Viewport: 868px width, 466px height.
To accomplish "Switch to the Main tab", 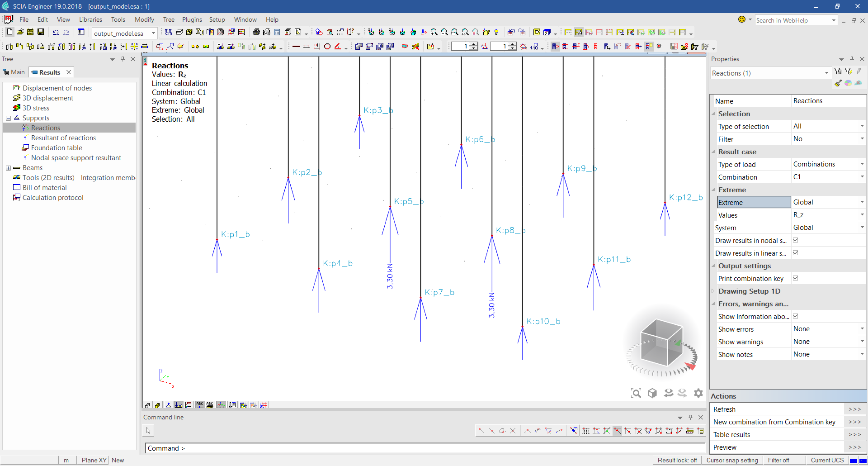I will coord(14,72).
